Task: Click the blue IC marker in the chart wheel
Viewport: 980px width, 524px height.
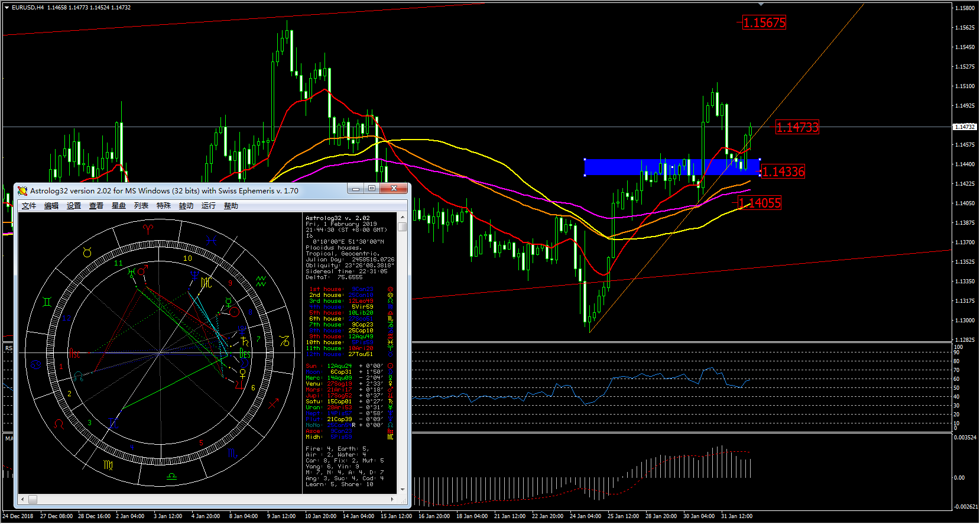Action: click(114, 423)
